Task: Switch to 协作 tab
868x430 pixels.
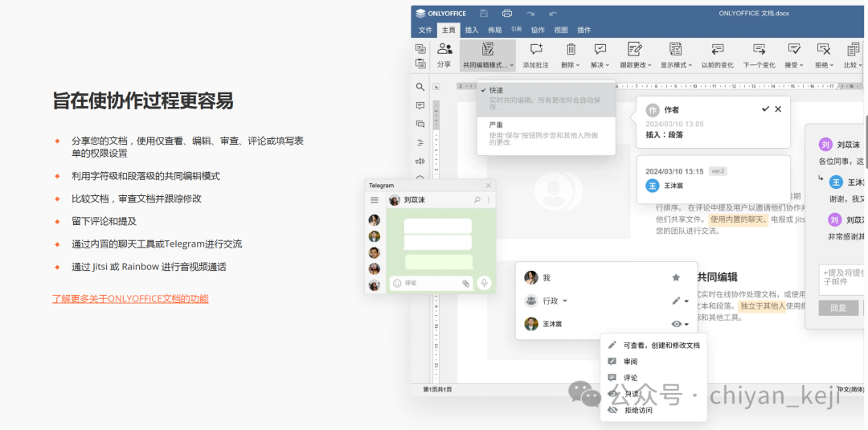Action: point(538,31)
